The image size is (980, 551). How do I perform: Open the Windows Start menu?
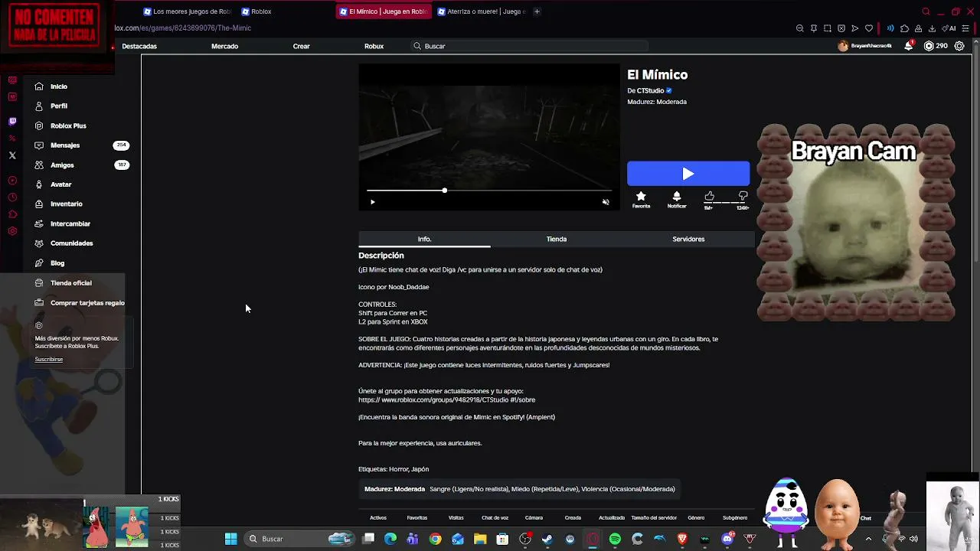coord(230,539)
